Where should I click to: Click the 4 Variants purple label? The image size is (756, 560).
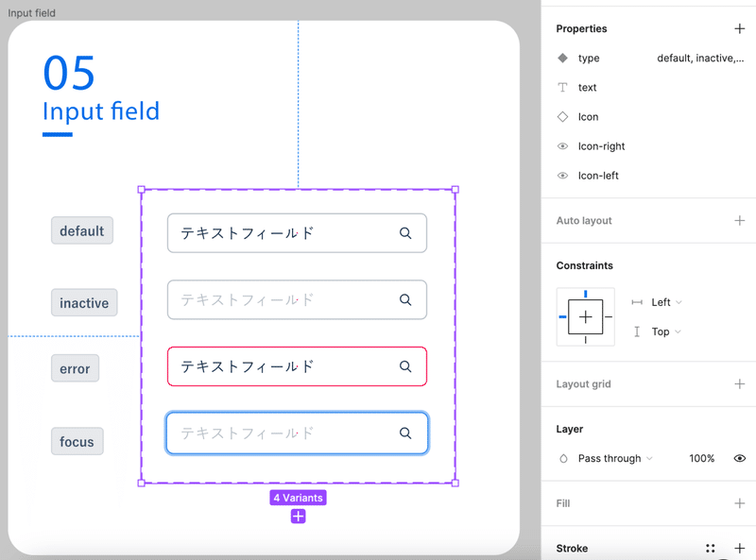point(298,498)
